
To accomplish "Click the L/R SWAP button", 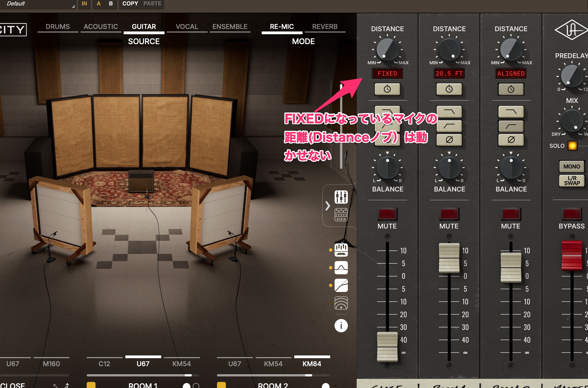I will (x=572, y=181).
